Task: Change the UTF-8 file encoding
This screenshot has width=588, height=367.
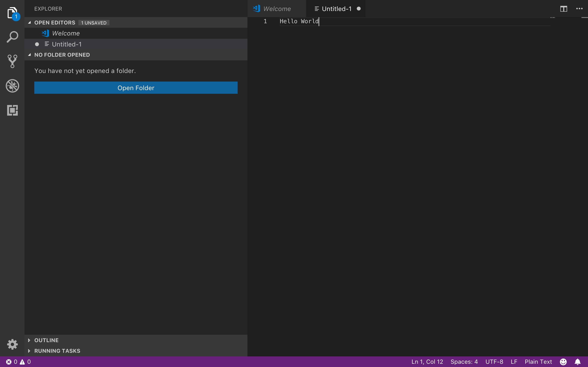Action: pos(495,361)
